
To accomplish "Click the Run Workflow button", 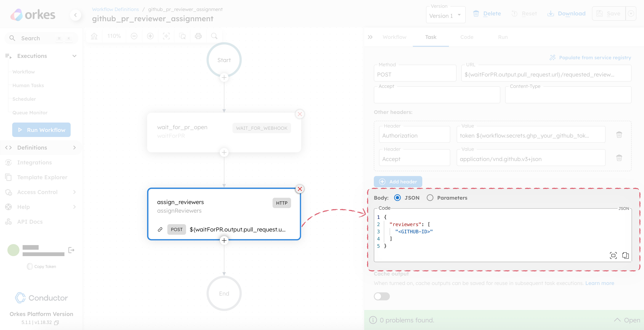I will coord(41,130).
